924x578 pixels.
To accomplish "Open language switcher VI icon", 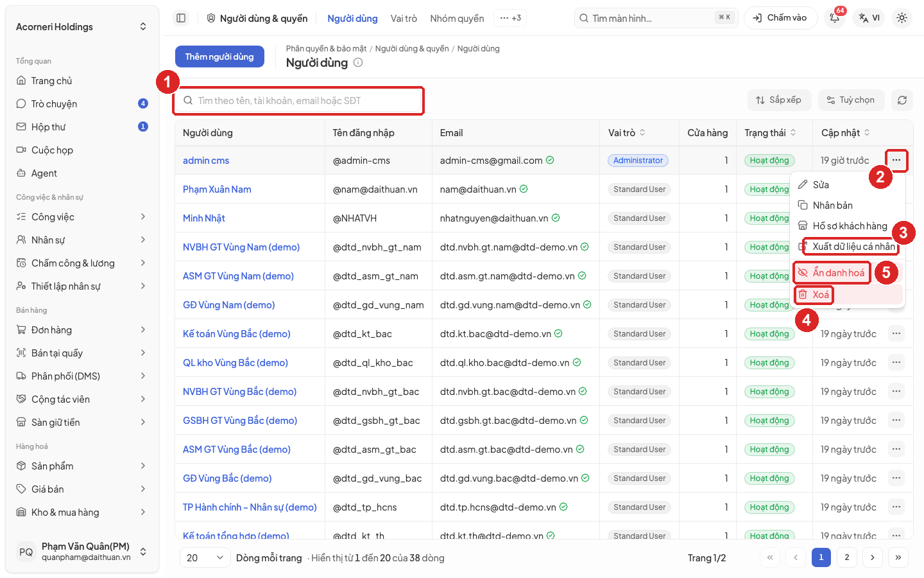I will [x=869, y=18].
